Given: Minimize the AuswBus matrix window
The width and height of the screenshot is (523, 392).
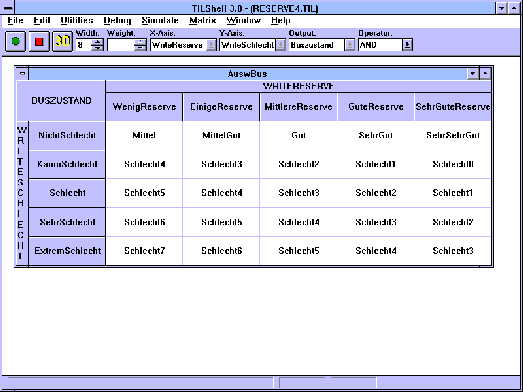Looking at the screenshot, I should tap(473, 73).
